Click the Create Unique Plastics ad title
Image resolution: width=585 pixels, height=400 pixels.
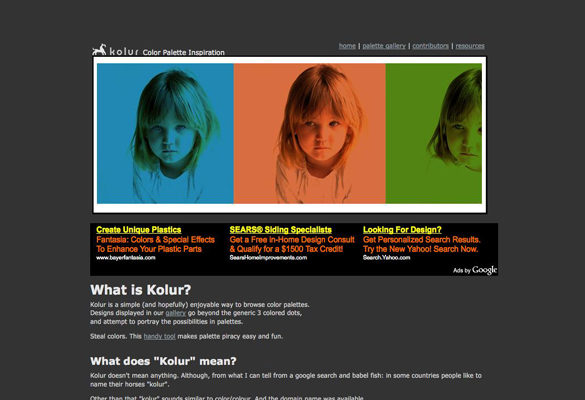tap(139, 230)
